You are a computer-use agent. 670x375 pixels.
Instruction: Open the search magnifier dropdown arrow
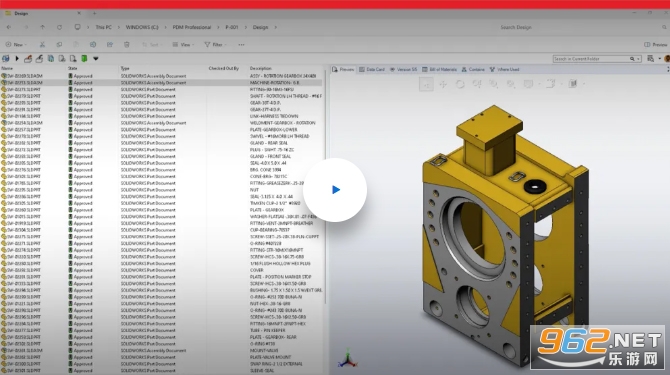[638, 59]
